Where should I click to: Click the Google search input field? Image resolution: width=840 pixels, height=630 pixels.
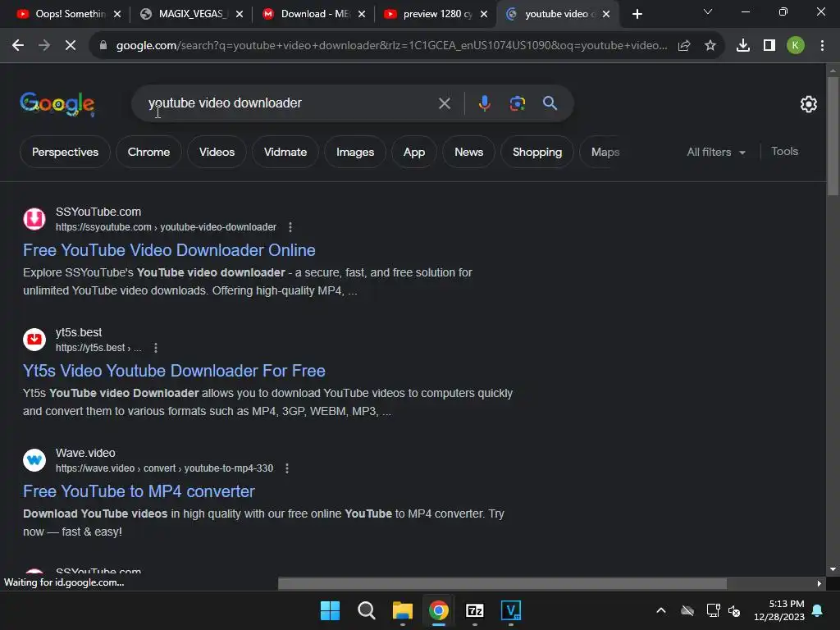pos(290,103)
